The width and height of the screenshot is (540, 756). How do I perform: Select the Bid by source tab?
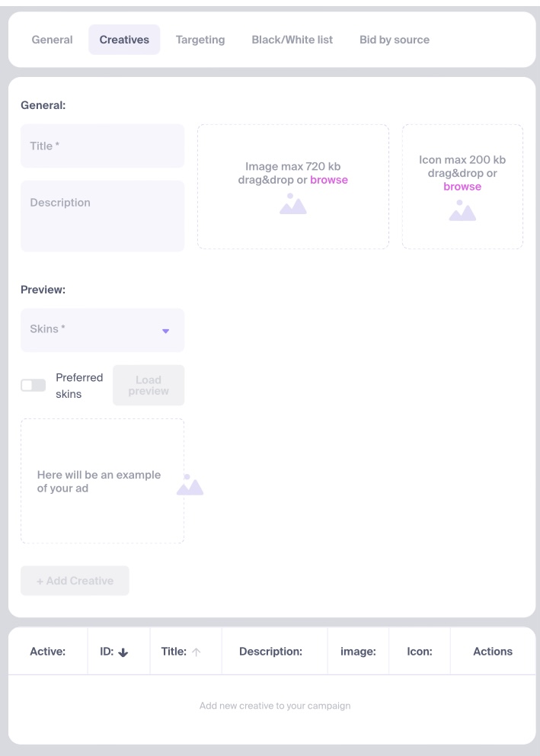pos(395,40)
